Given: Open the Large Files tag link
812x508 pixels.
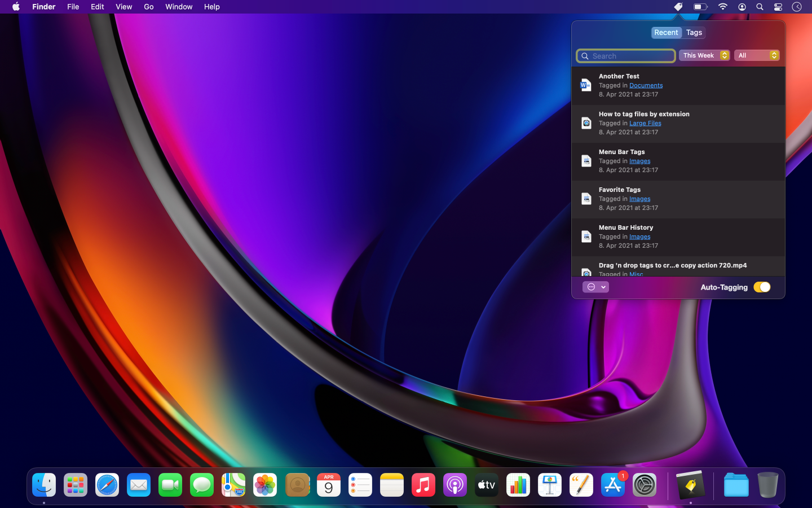Looking at the screenshot, I should [645, 123].
